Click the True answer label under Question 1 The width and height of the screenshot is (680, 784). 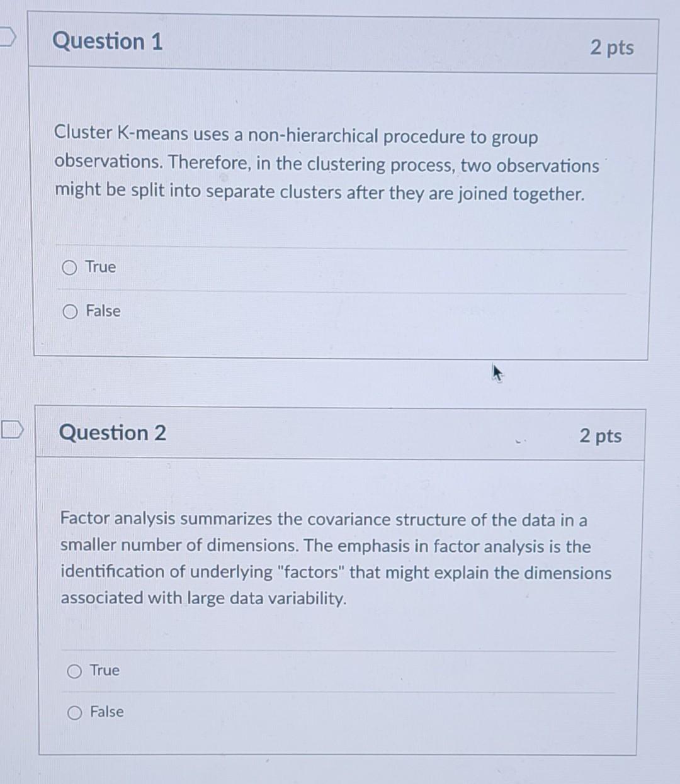101,267
